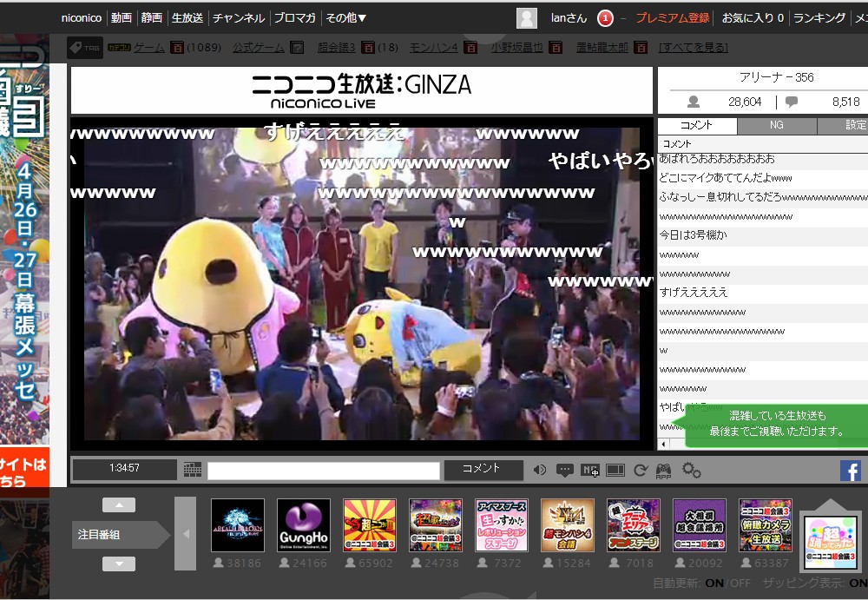
Task: Open dictionary icon next to 置鮎龍太郎 tag
Action: coord(641,48)
